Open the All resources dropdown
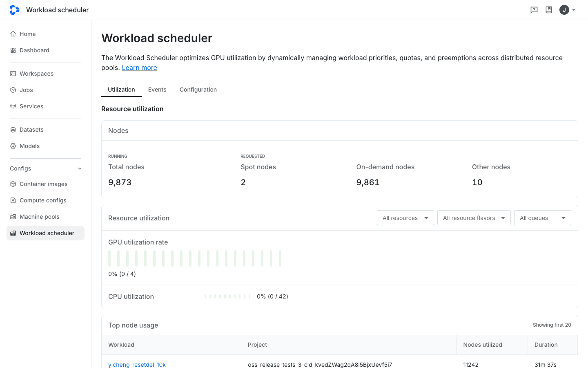Screen dimensions: 588x368 click(405, 218)
